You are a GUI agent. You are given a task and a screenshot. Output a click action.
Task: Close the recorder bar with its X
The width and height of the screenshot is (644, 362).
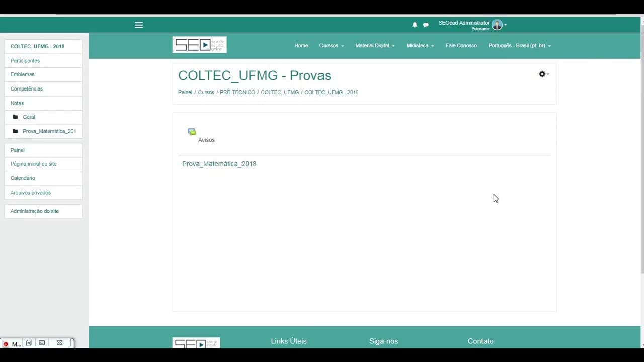point(59,343)
